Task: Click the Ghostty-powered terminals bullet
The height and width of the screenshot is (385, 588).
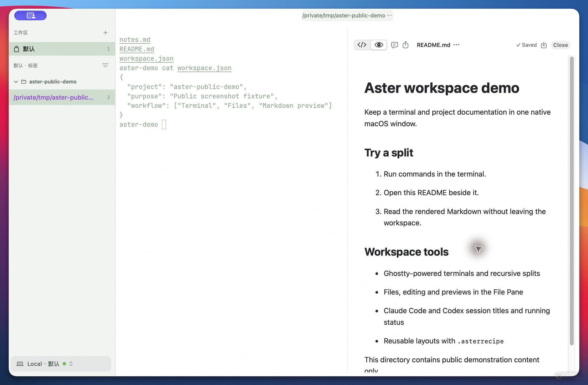Action: [462, 273]
